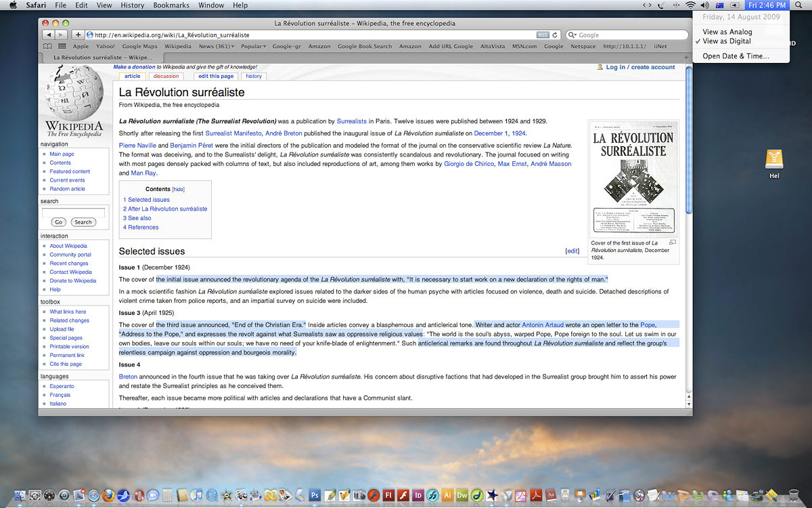Open the History menu
Viewport: 812px width, 508px height.
(132, 5)
